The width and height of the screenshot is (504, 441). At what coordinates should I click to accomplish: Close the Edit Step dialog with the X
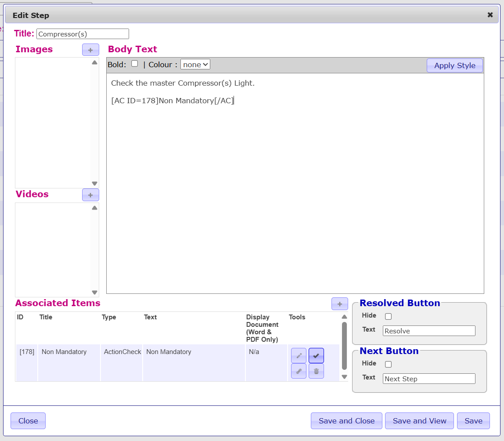click(490, 15)
